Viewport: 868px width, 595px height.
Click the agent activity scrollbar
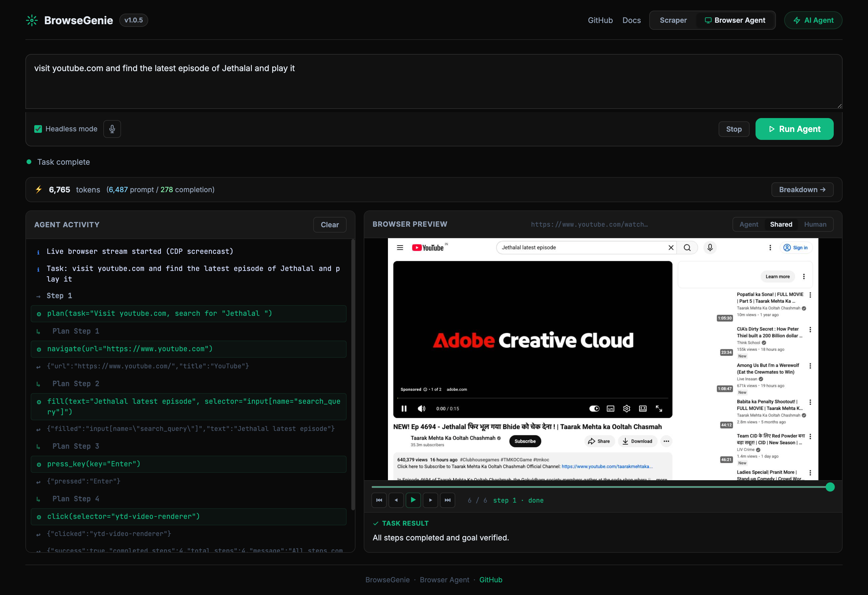tap(353, 375)
